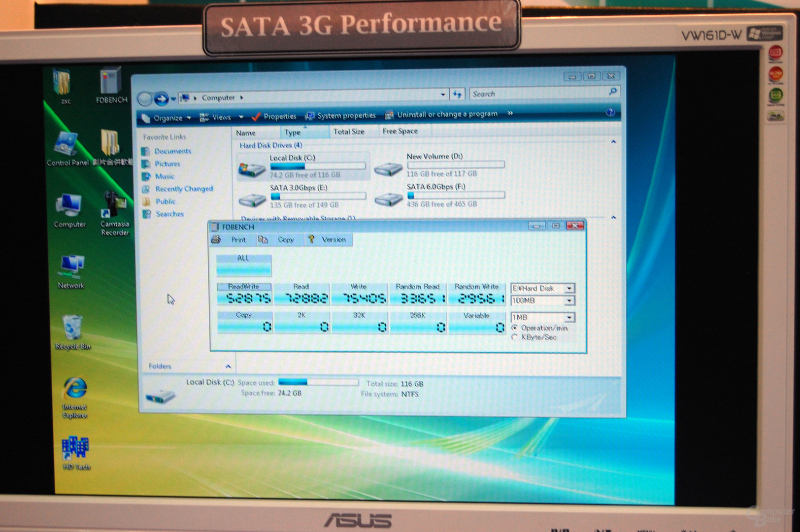The height and width of the screenshot is (532, 800).
Task: Open the Searches favorite link
Action: coord(169,214)
